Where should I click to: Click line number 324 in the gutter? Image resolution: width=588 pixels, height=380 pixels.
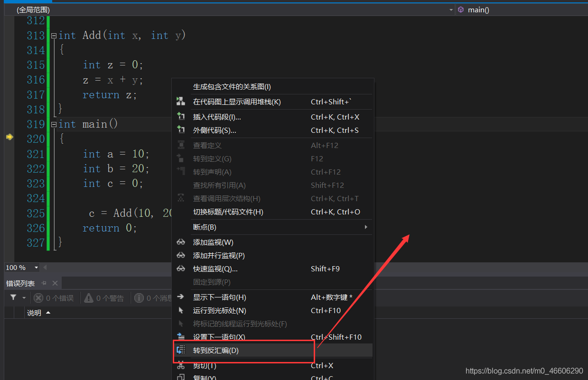click(36, 198)
